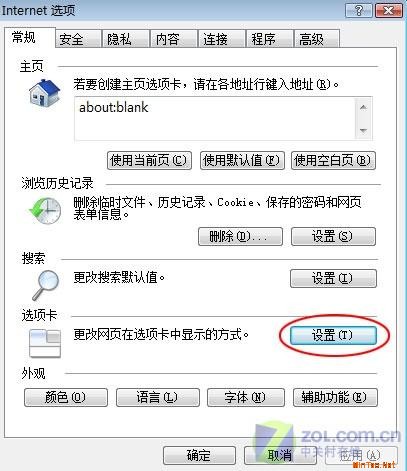The height and width of the screenshot is (471, 407).
Task: Click the homepage box scroll up arrow
Action: pos(363,107)
